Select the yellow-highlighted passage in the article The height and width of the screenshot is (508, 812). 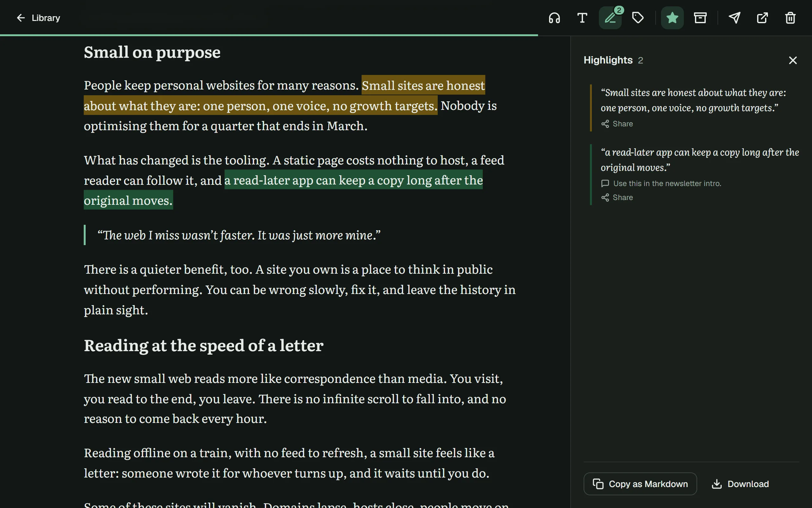[260, 106]
